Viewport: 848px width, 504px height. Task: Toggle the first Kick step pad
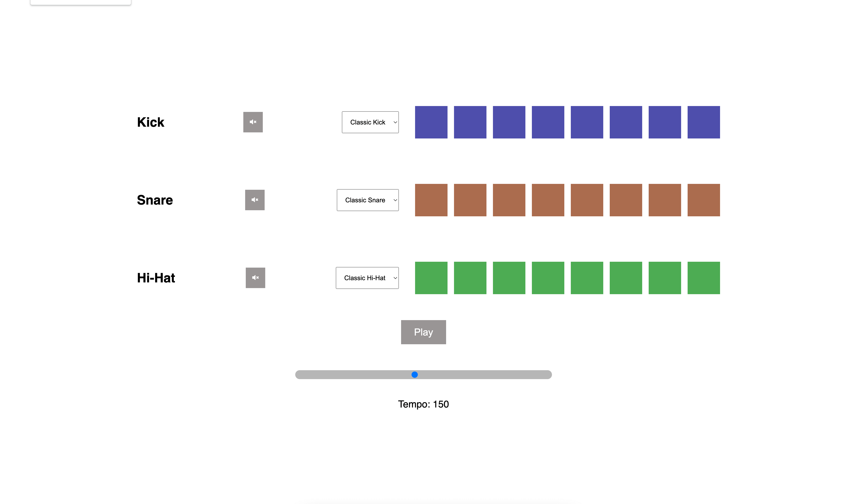(x=431, y=122)
